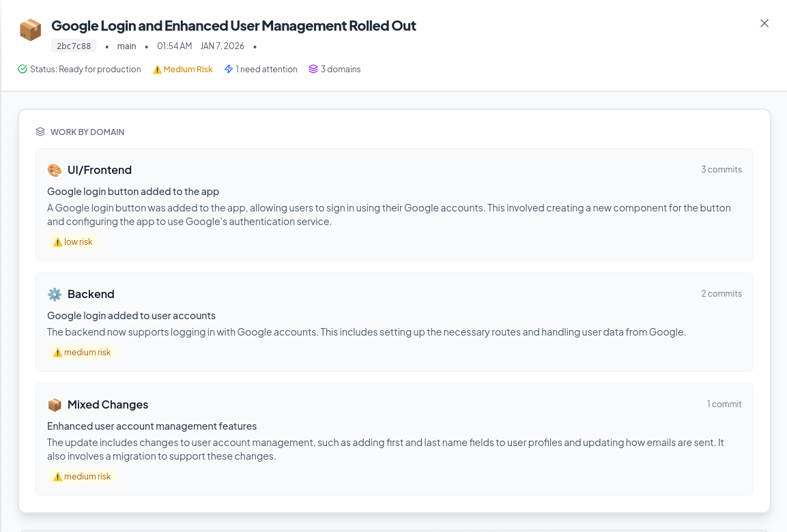
Task: Click the Medium Risk warning icon in header
Action: [157, 70]
